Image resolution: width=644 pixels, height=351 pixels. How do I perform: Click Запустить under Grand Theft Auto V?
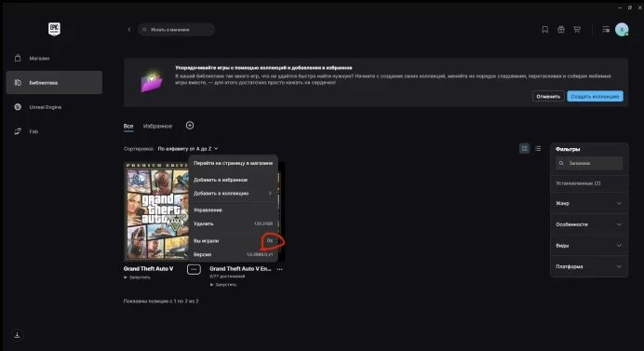tap(137, 277)
